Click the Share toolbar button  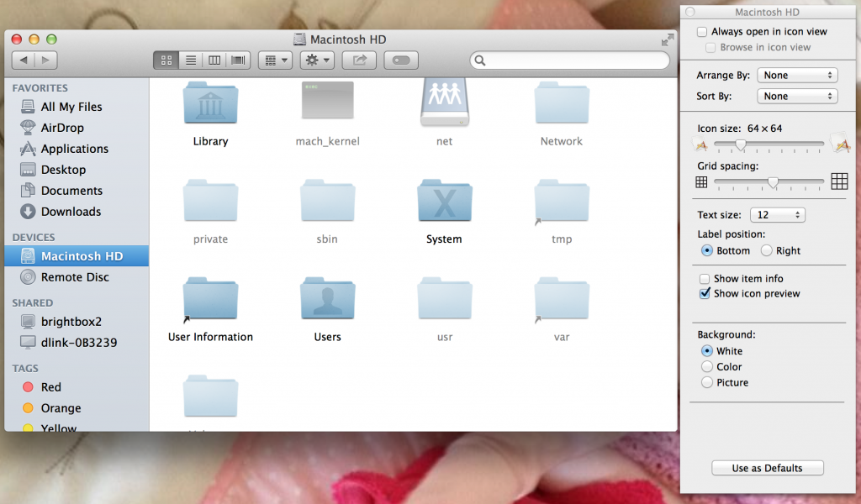[x=359, y=60]
